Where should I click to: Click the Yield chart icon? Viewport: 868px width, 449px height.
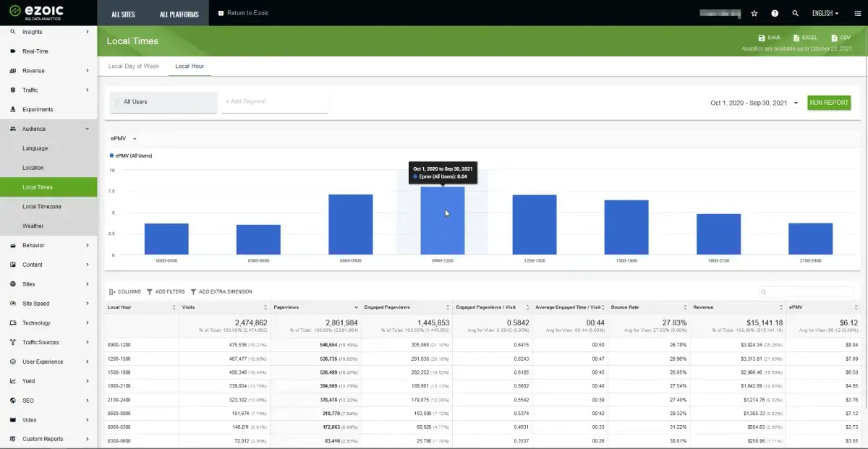[13, 381]
